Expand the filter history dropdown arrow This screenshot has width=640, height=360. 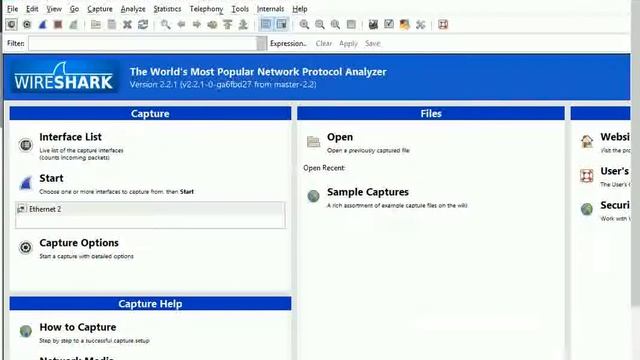(262, 43)
